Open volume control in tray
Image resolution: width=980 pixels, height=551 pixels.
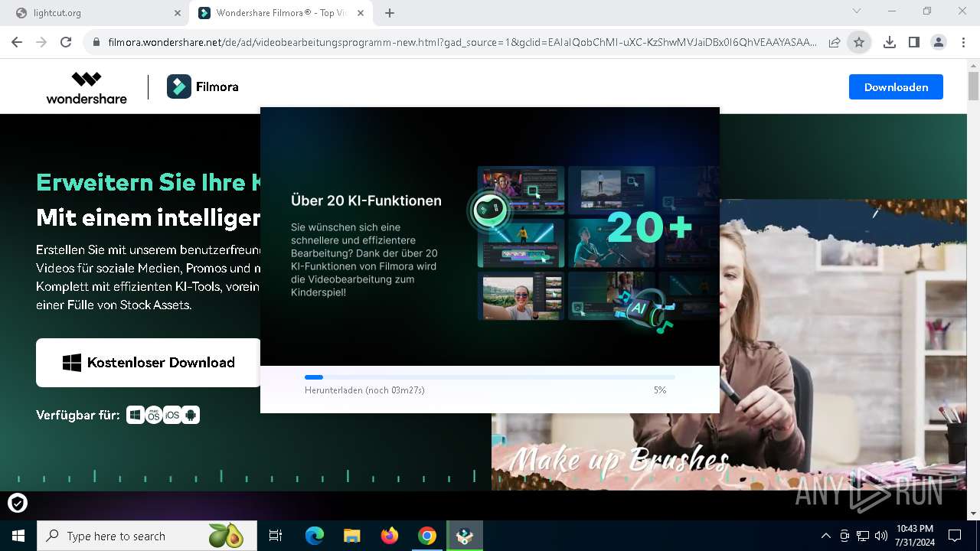(881, 536)
